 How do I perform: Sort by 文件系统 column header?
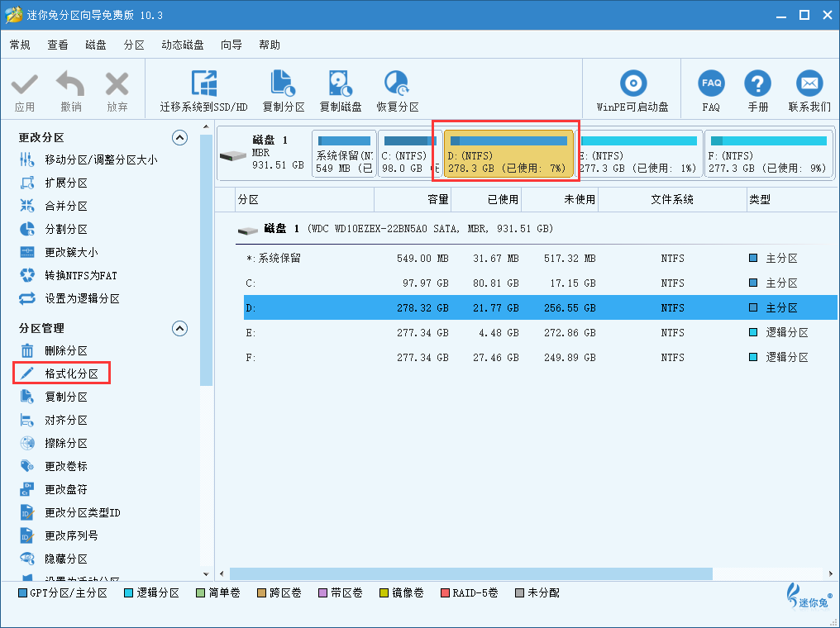(x=672, y=200)
